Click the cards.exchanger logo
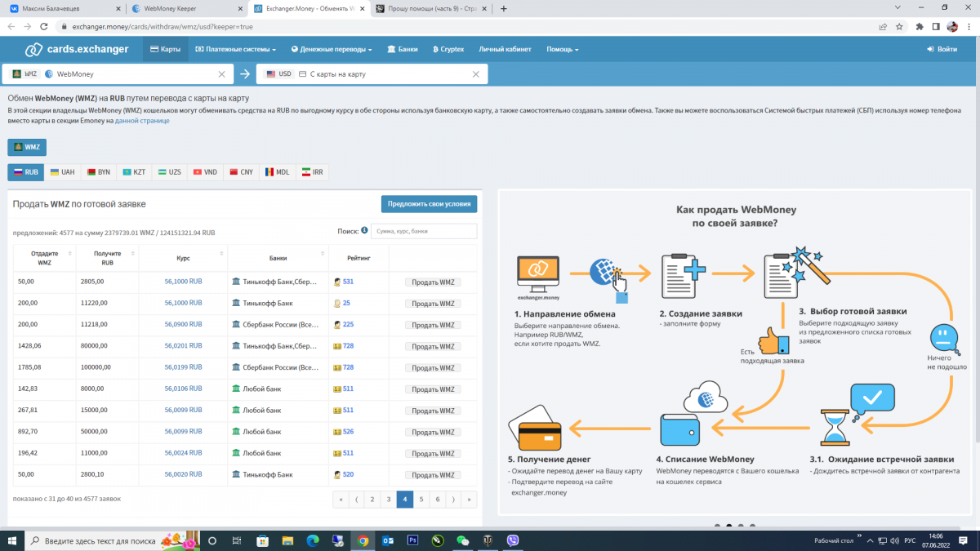The width and height of the screenshot is (980, 551). 76,49
